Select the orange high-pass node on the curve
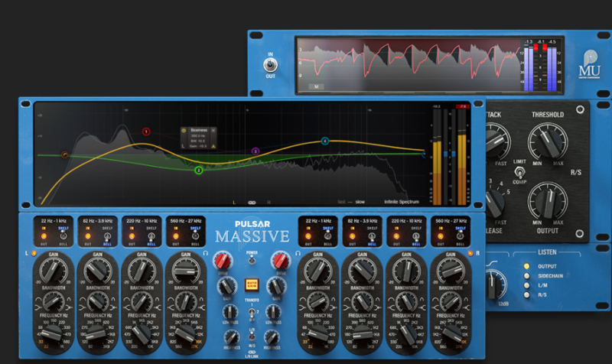The image size is (612, 364). point(65,155)
